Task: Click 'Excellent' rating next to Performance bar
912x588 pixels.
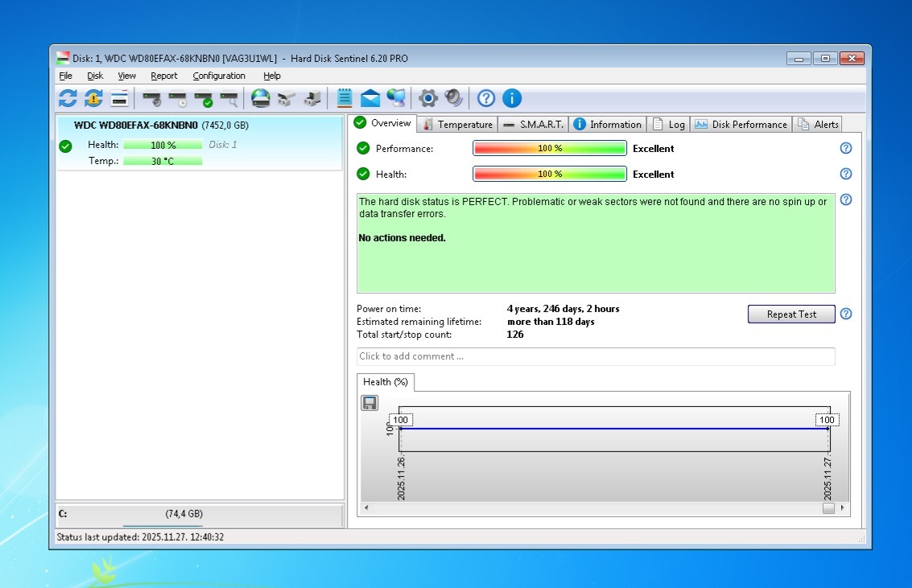Action: (x=653, y=148)
